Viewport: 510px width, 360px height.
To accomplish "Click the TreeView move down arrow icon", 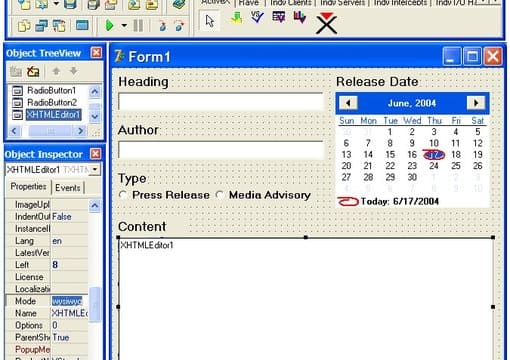I will coord(73,71).
